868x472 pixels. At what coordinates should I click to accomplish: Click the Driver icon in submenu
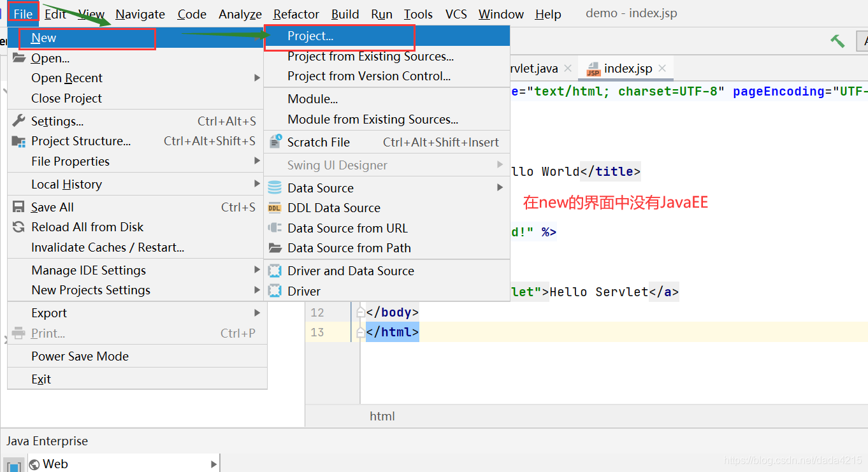point(275,291)
